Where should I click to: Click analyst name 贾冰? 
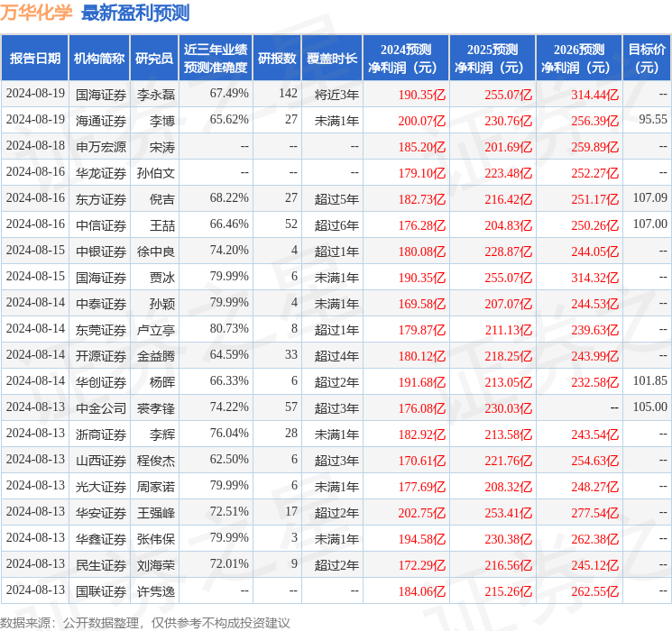click(x=162, y=278)
